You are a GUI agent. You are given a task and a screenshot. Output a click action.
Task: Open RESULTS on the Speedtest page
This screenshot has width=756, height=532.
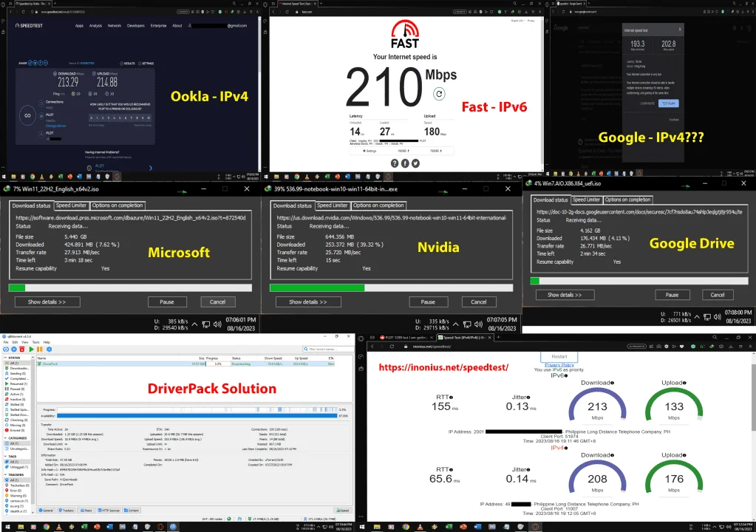(127, 64)
